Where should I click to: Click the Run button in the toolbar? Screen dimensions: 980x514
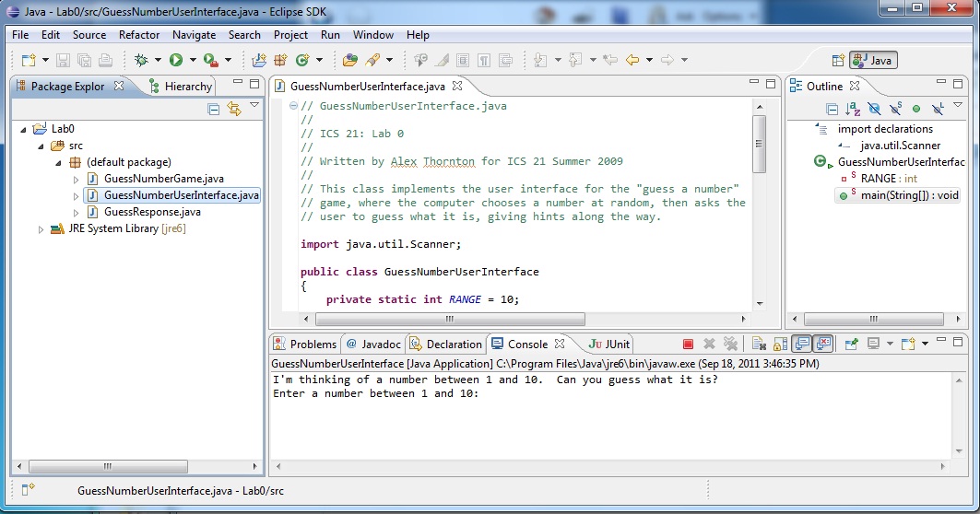(x=175, y=60)
